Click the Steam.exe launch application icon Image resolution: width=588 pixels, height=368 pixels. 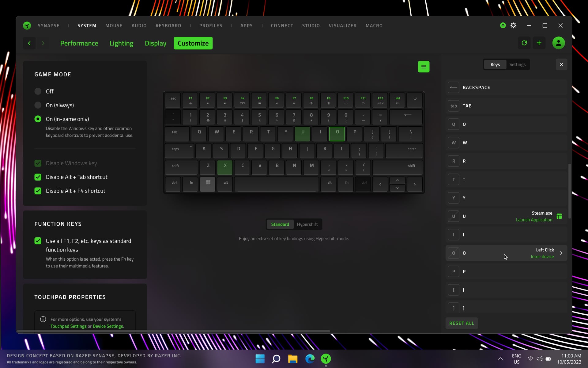pos(559,216)
